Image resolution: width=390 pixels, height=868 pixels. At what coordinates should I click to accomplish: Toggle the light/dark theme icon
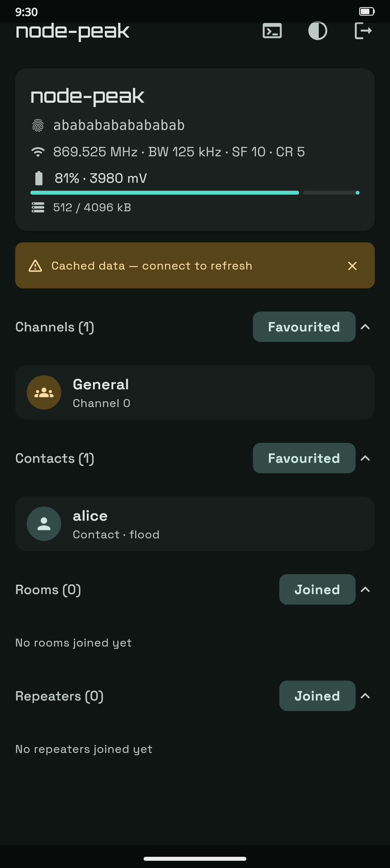[318, 31]
